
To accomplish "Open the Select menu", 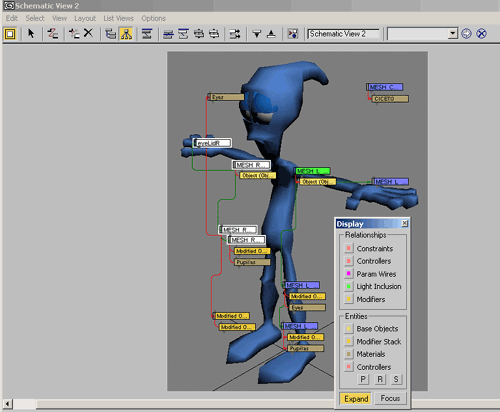I will pos(35,18).
